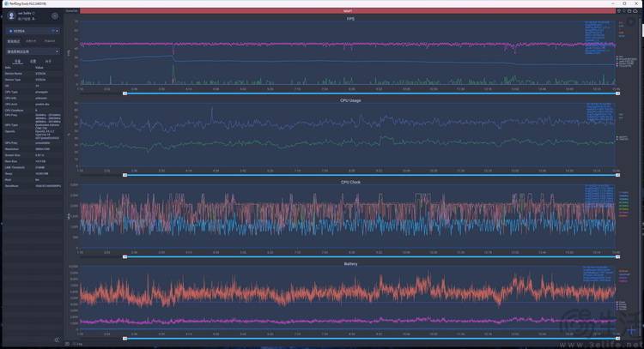The width and height of the screenshot is (644, 349).
Task: Click the left handle of the CPU Clock slider
Action: click(125, 256)
